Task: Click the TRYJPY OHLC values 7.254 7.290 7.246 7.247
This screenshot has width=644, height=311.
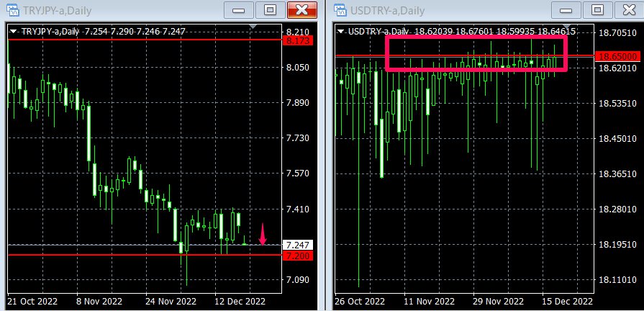Action: pos(135,31)
